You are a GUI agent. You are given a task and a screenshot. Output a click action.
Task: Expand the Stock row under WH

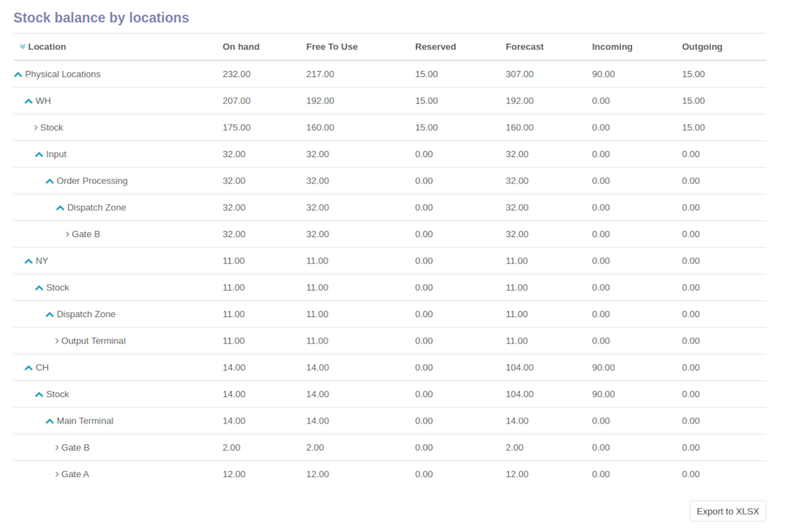click(x=36, y=128)
